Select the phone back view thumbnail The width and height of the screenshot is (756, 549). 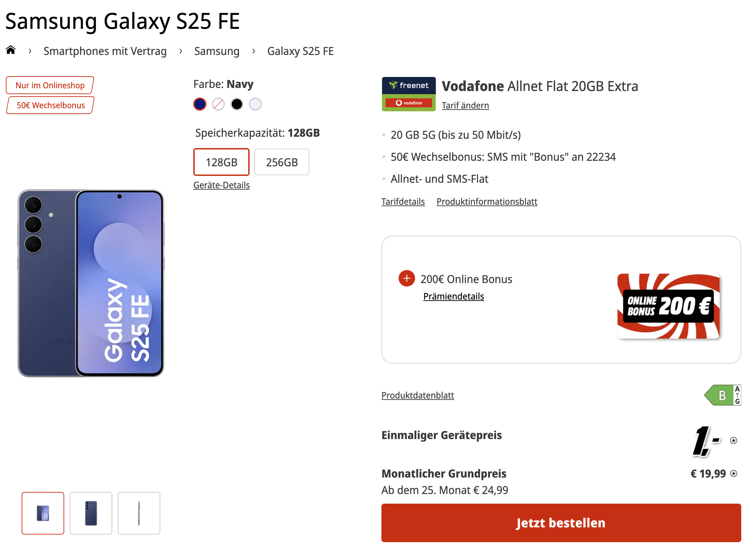click(91, 513)
